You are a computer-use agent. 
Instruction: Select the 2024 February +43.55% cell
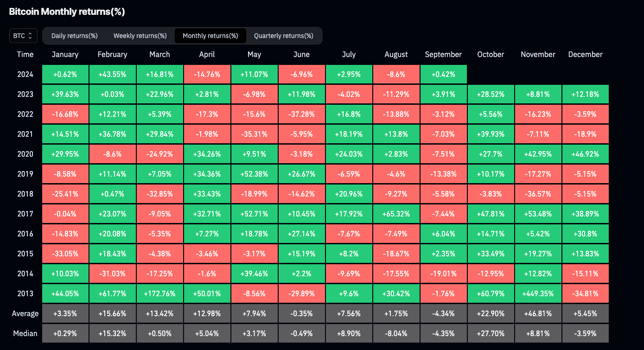pos(112,74)
